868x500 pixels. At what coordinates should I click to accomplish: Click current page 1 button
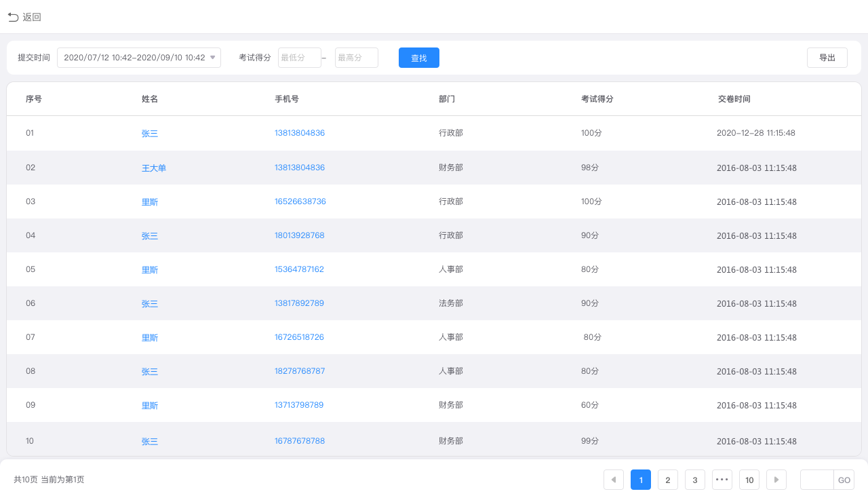(640, 480)
